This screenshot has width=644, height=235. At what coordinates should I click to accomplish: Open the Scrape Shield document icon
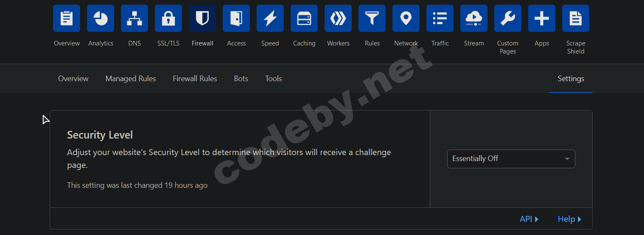coord(576,18)
